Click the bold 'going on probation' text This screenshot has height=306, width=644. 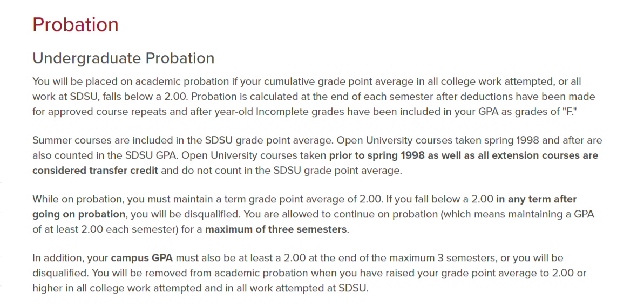79,214
